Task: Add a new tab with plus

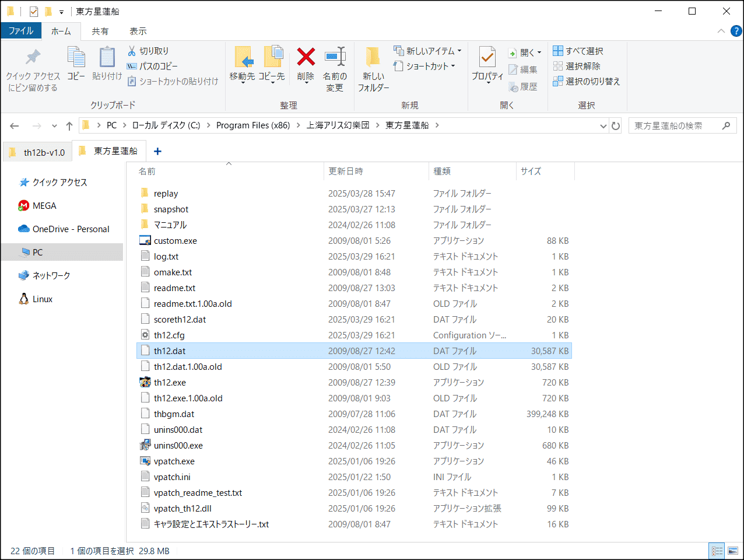Action: (157, 151)
